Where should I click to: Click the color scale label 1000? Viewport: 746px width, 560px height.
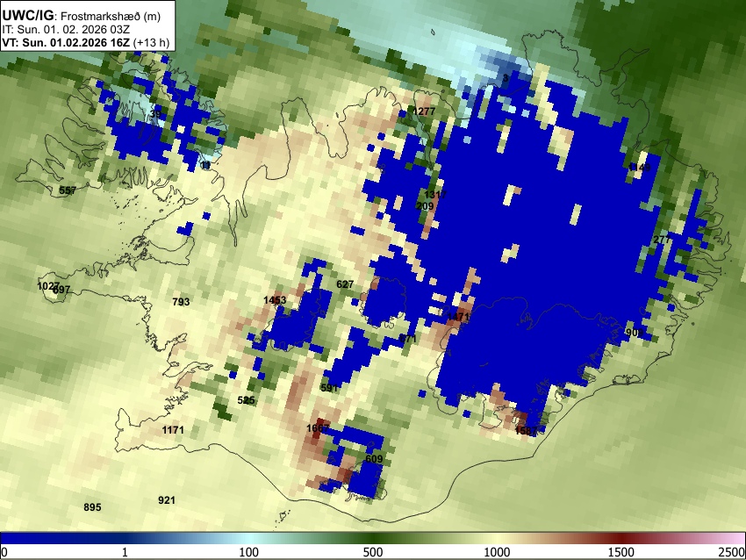coord(497,552)
